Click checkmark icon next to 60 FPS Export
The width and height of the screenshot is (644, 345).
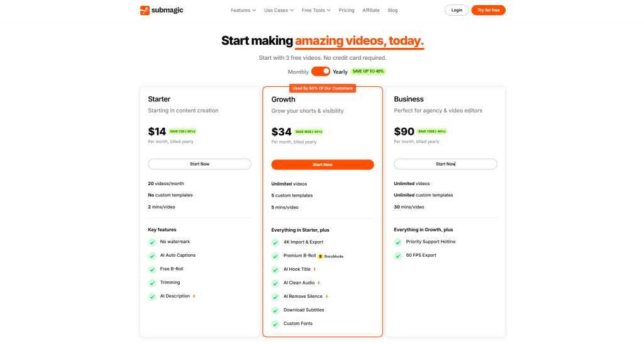398,256
